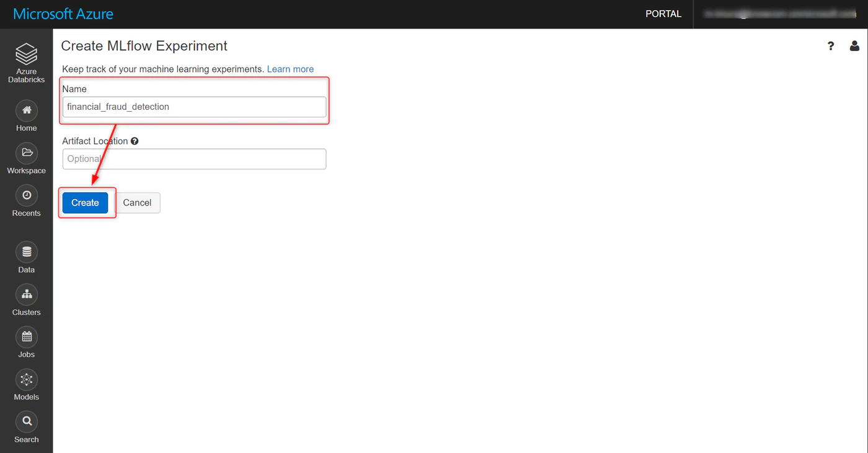
Task: Click the PORTAL link in the header
Action: [663, 14]
